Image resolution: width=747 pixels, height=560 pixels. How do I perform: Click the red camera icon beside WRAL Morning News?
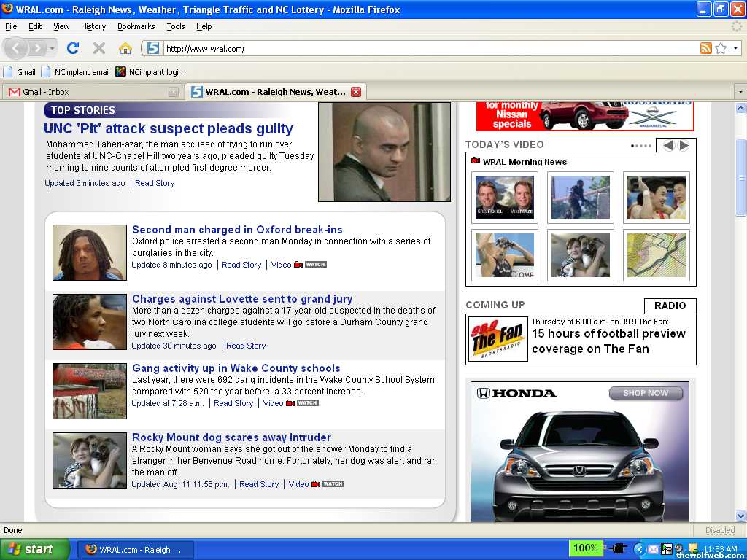point(476,161)
